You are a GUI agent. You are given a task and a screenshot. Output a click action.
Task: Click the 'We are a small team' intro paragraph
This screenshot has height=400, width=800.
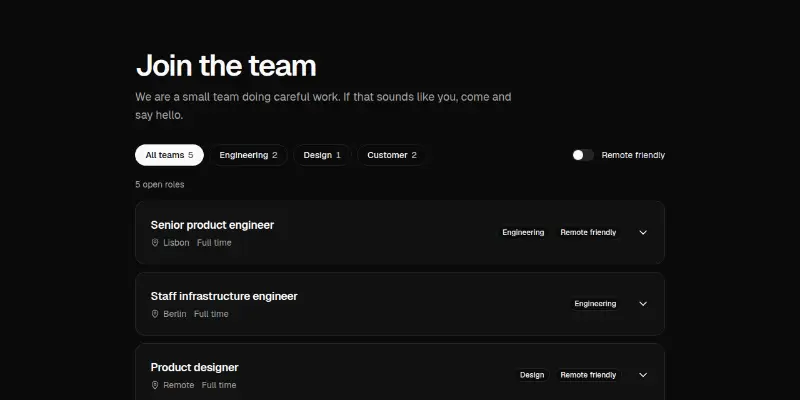(x=323, y=106)
